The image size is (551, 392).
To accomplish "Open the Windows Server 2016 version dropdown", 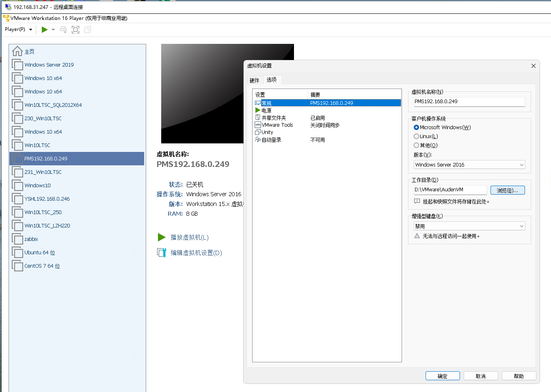I will click(469, 165).
